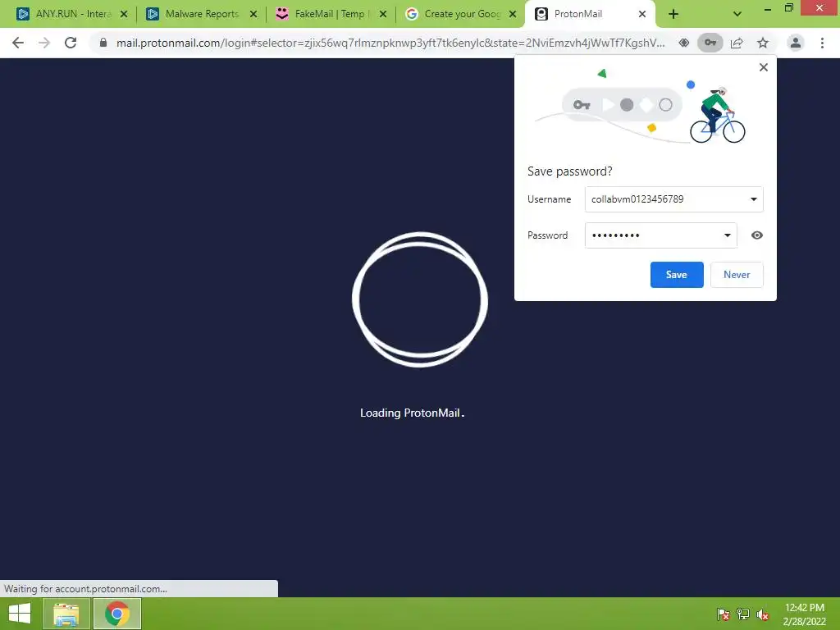Click the Never button
Screen dimensions: 840x630
[737, 275]
